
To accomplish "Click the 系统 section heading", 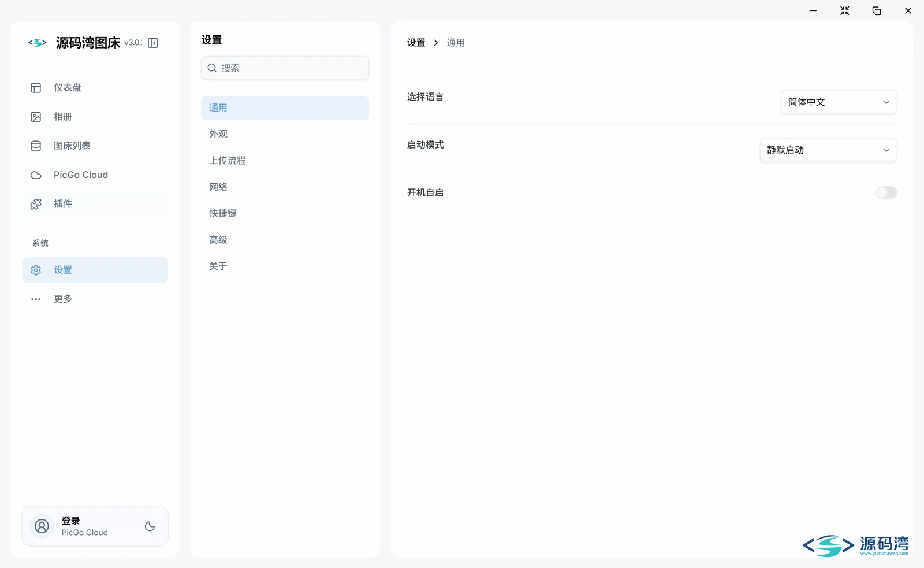I will (40, 243).
